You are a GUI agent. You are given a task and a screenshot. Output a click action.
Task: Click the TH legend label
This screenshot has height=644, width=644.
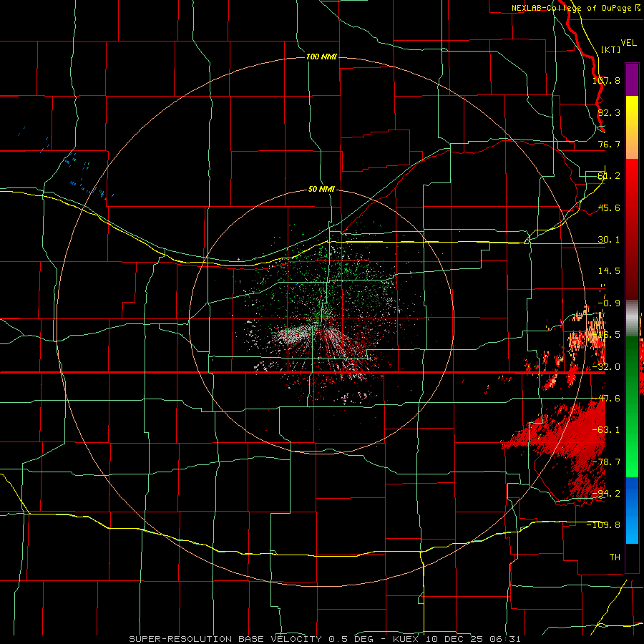615,557
